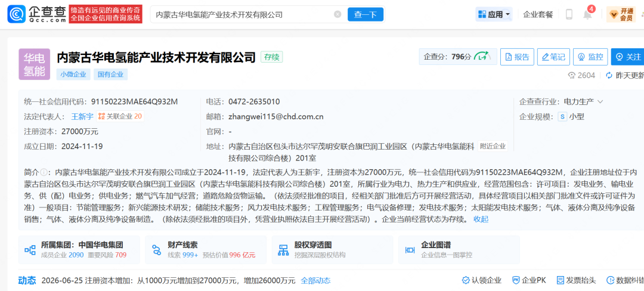Screen dimensions: 644x291
Task: Open the 发票抬头 invoice title link
Action: 576,281
